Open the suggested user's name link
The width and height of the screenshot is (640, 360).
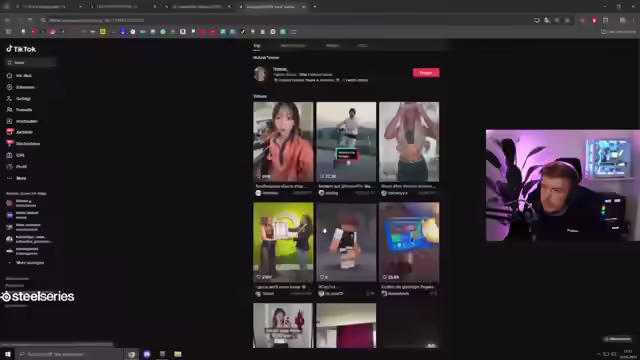coord(280,69)
